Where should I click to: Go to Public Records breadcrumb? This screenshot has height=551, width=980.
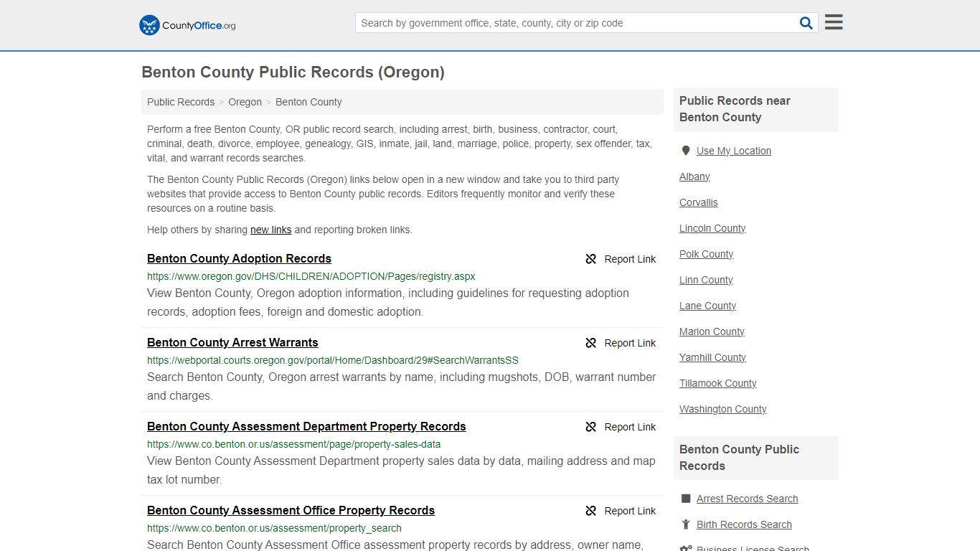181,102
